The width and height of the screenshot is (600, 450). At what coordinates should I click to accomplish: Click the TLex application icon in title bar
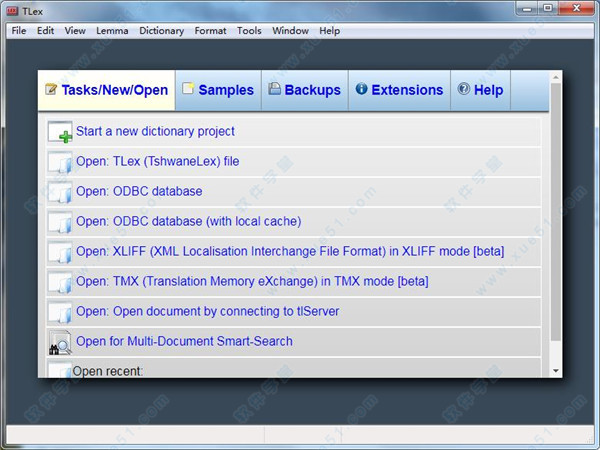pyautogui.click(x=12, y=11)
